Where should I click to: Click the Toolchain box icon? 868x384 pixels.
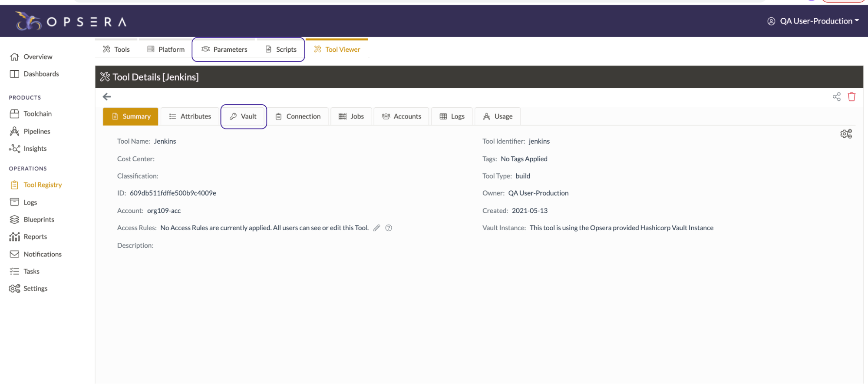pyautogui.click(x=14, y=114)
